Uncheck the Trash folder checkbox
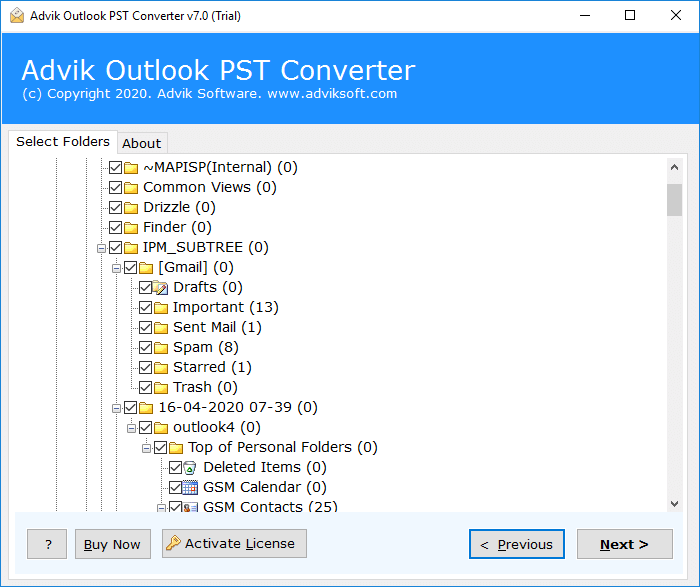 click(x=146, y=388)
